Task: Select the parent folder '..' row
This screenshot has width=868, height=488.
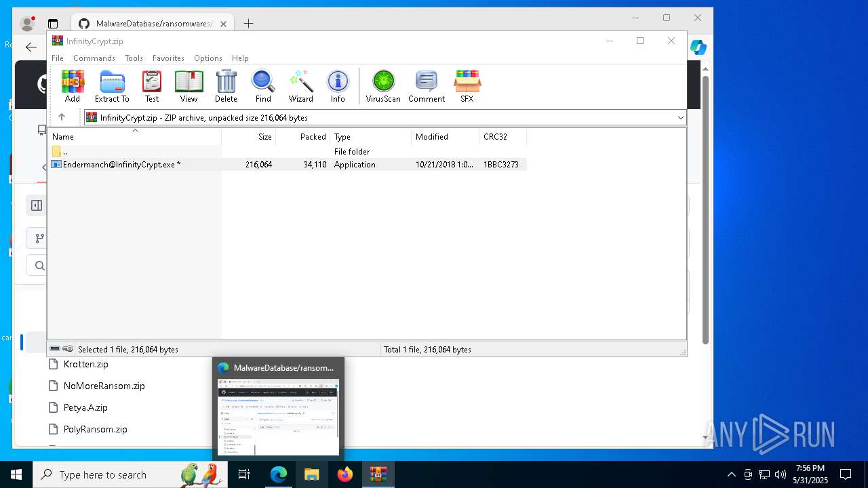Action: click(x=288, y=151)
